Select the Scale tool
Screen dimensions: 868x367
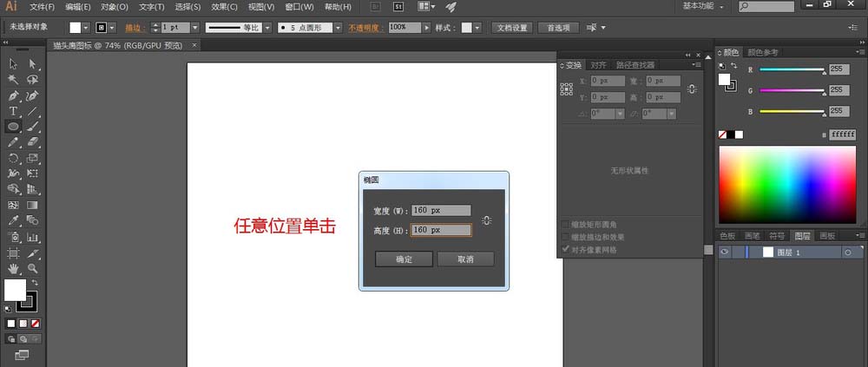[x=33, y=158]
